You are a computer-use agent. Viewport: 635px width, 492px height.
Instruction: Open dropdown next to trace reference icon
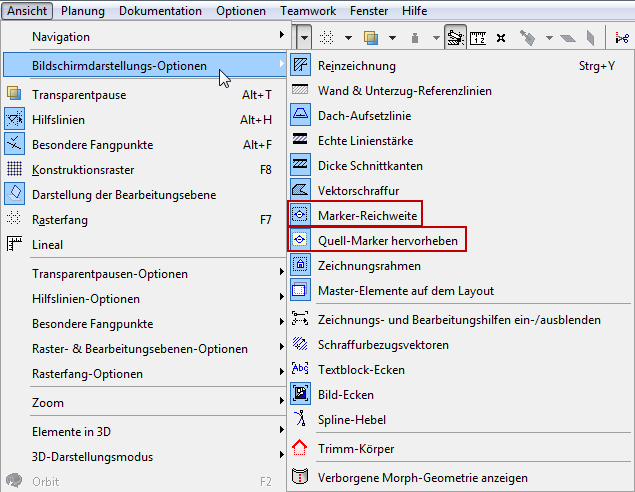pos(392,38)
